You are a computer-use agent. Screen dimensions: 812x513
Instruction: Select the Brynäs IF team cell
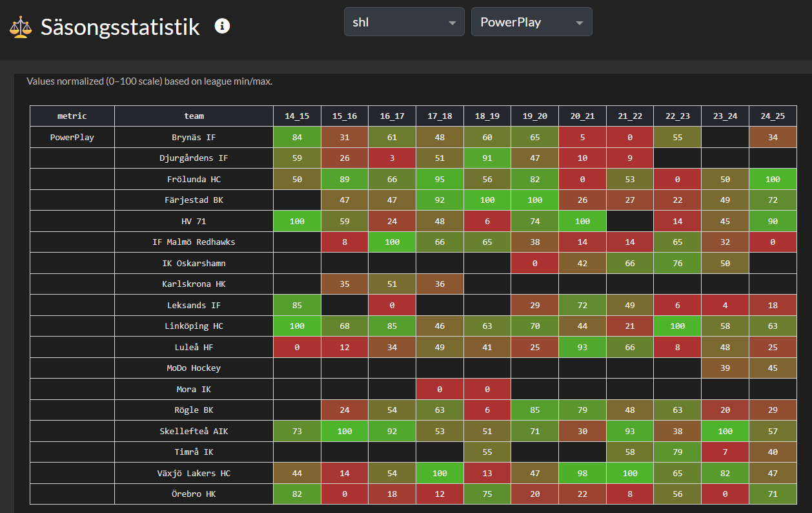pyautogui.click(x=194, y=137)
